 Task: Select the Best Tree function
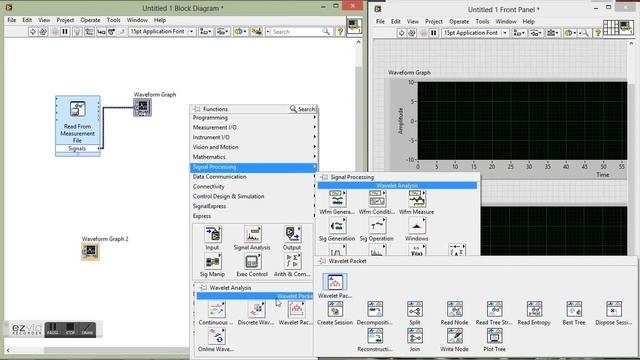[574, 309]
